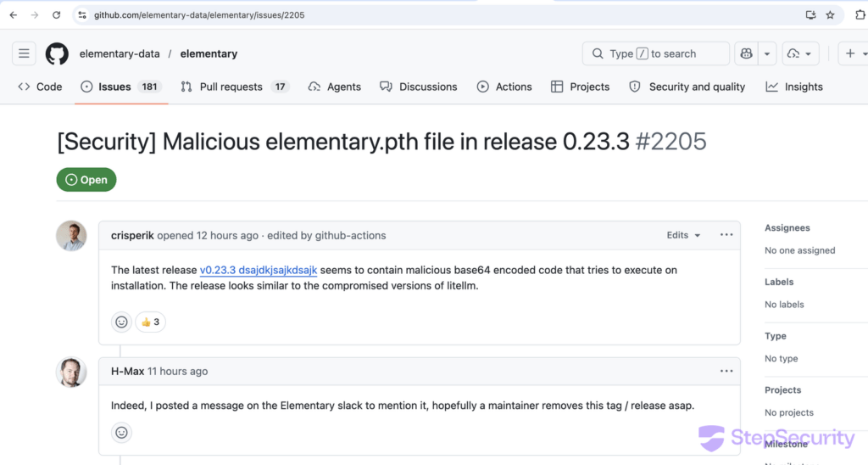Click the search box in header
868x465 pixels.
click(655, 53)
